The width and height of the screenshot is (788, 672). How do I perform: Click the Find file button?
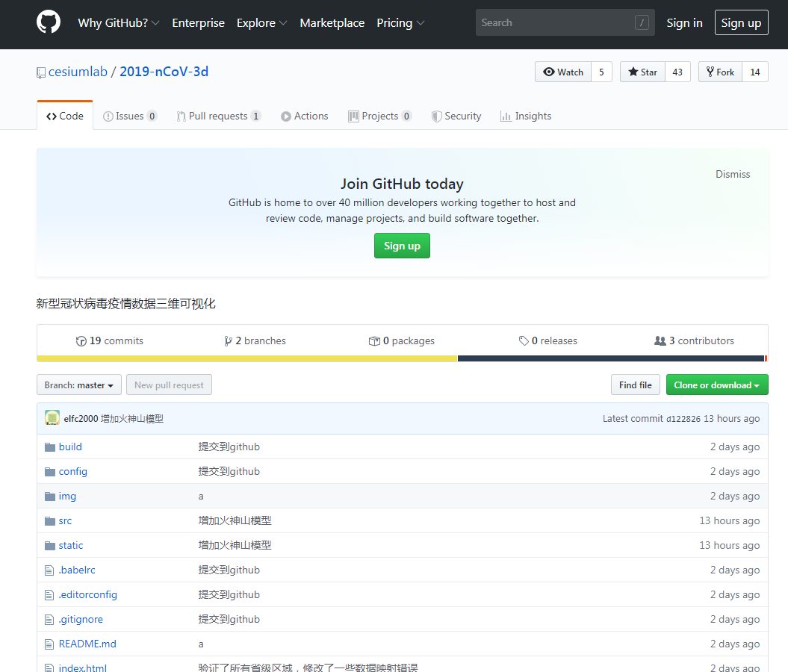point(635,385)
